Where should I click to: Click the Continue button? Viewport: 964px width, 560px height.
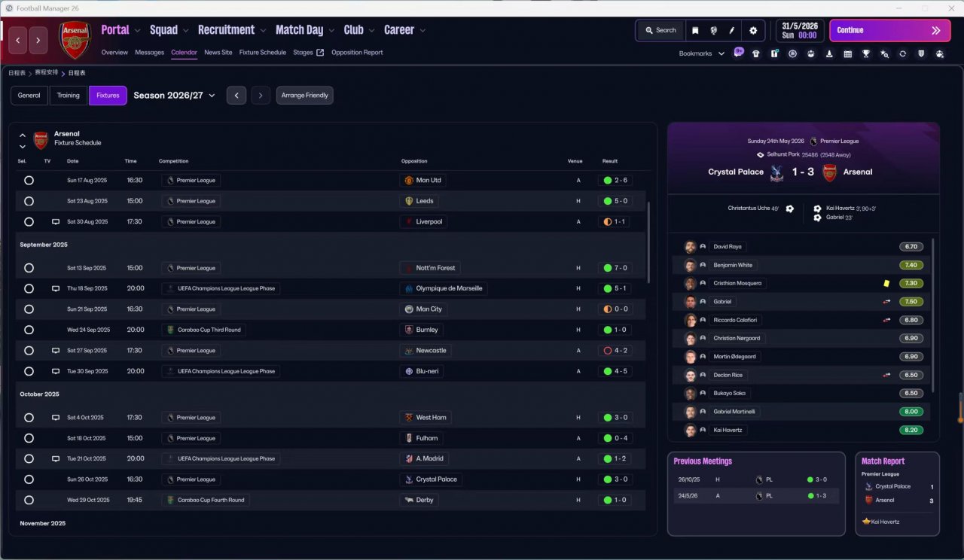tap(889, 31)
